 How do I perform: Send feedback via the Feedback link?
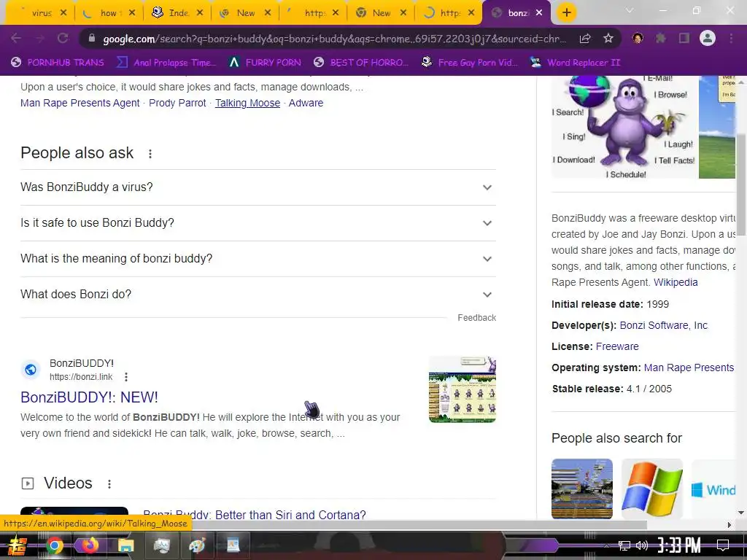point(476,318)
